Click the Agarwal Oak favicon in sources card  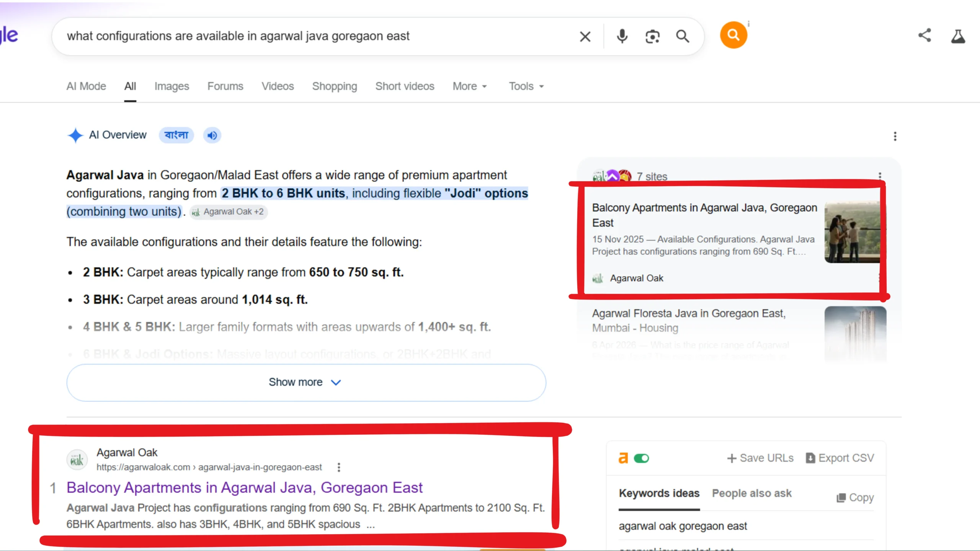[x=598, y=279]
